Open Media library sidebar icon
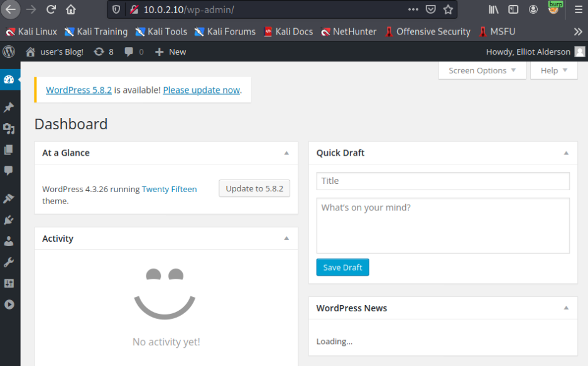Image resolution: width=588 pixels, height=366 pixels. [x=9, y=129]
